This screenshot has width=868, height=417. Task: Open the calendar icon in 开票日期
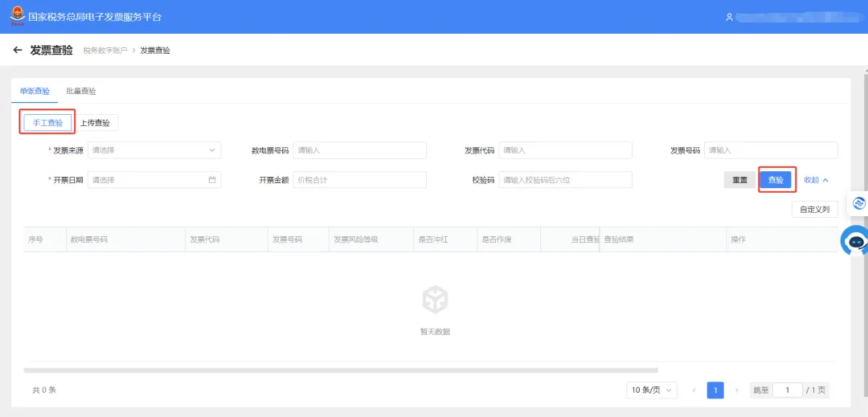tap(212, 180)
